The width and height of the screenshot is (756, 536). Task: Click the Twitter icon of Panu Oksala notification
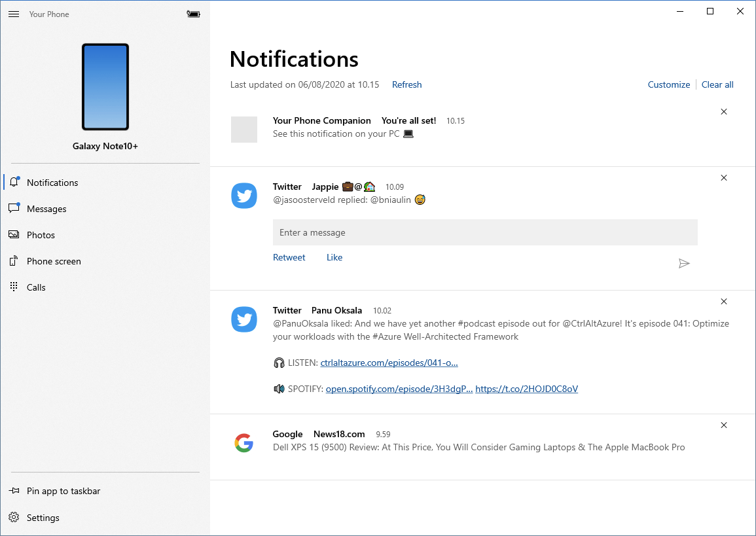tap(244, 319)
